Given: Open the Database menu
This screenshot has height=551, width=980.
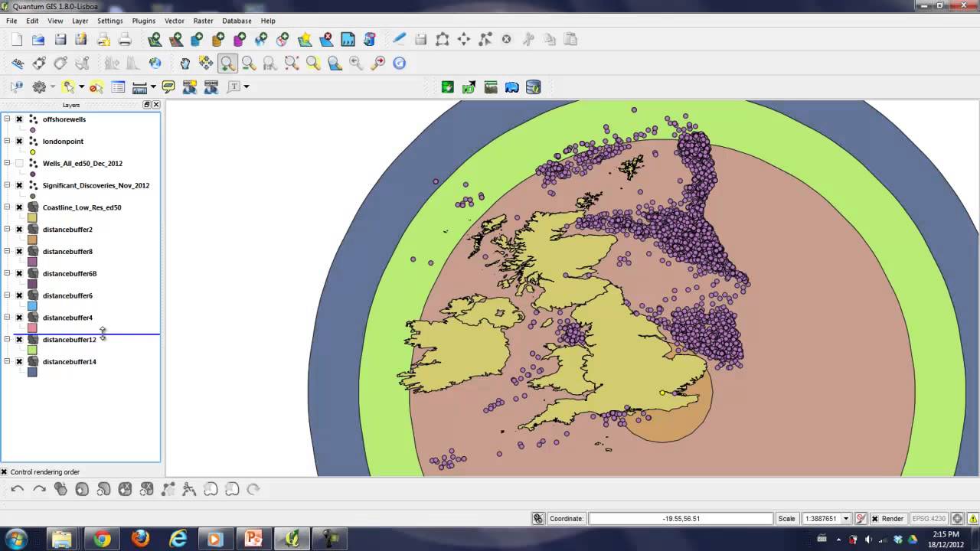Looking at the screenshot, I should click(237, 21).
